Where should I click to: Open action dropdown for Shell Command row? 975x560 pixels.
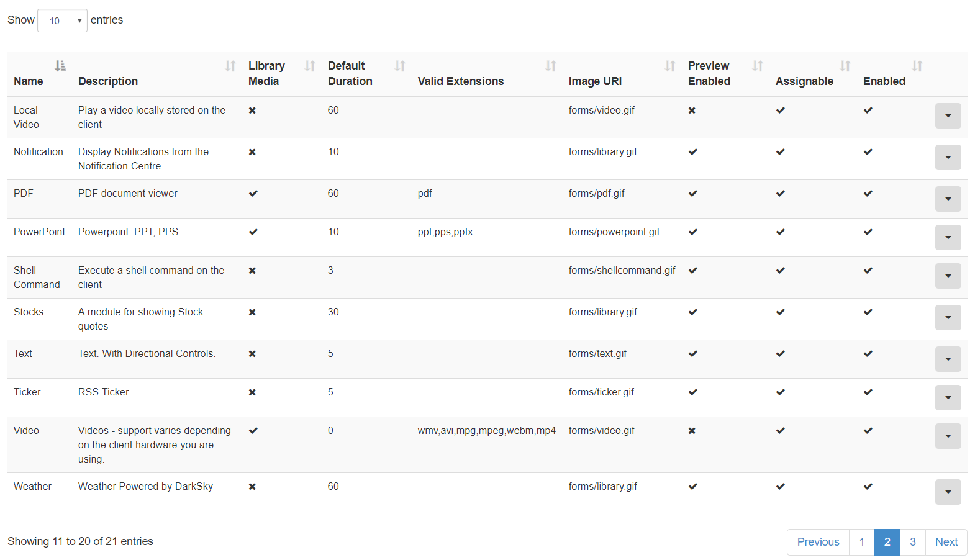click(x=948, y=276)
